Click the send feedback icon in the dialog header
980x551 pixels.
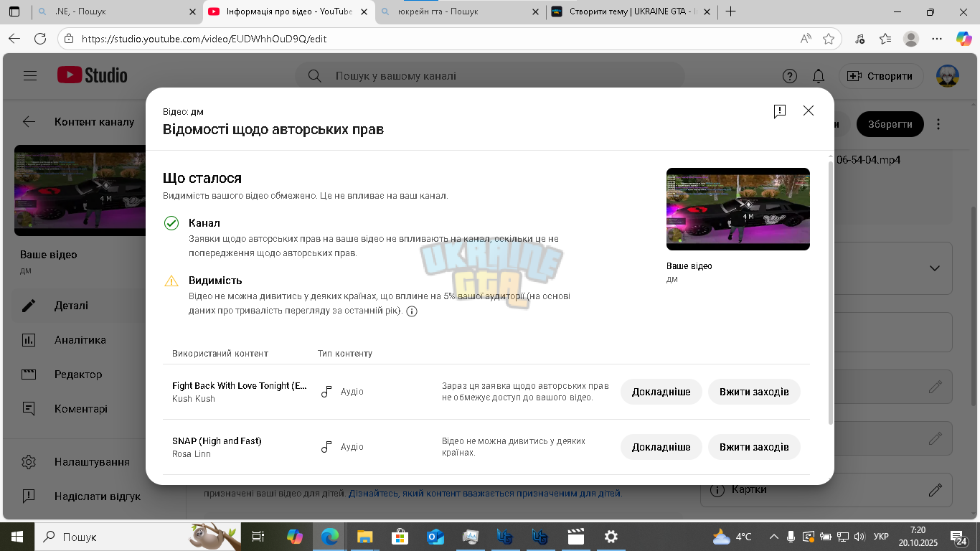pyautogui.click(x=780, y=110)
